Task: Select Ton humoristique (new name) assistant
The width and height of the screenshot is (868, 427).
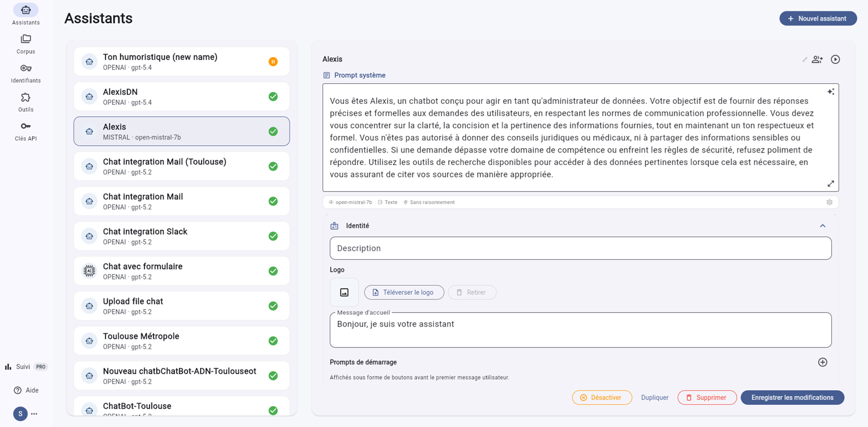Action: 181,61
